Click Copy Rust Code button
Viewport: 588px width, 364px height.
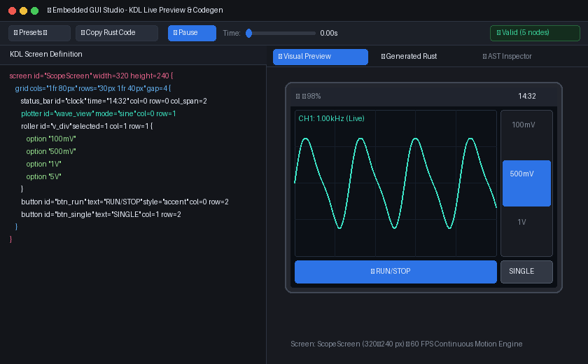point(117,33)
